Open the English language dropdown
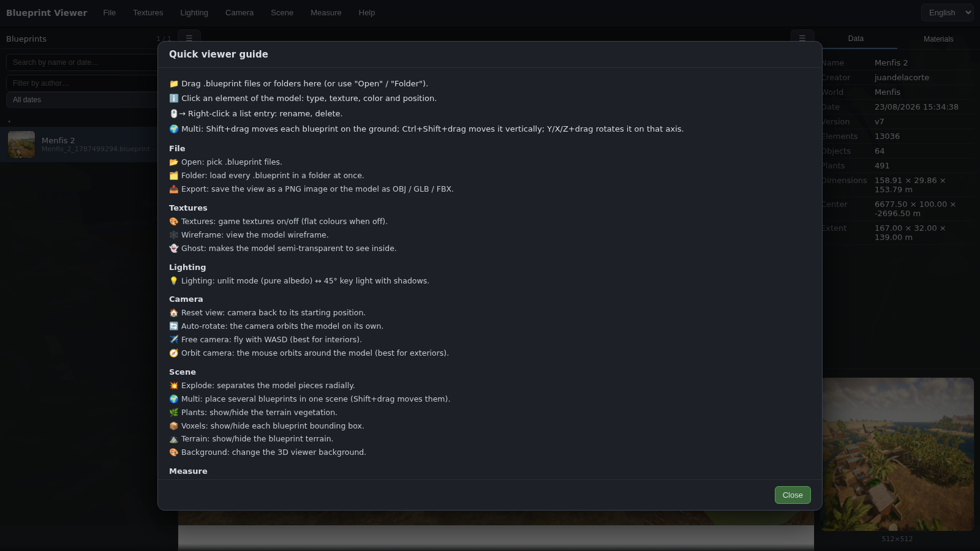 pyautogui.click(x=947, y=12)
